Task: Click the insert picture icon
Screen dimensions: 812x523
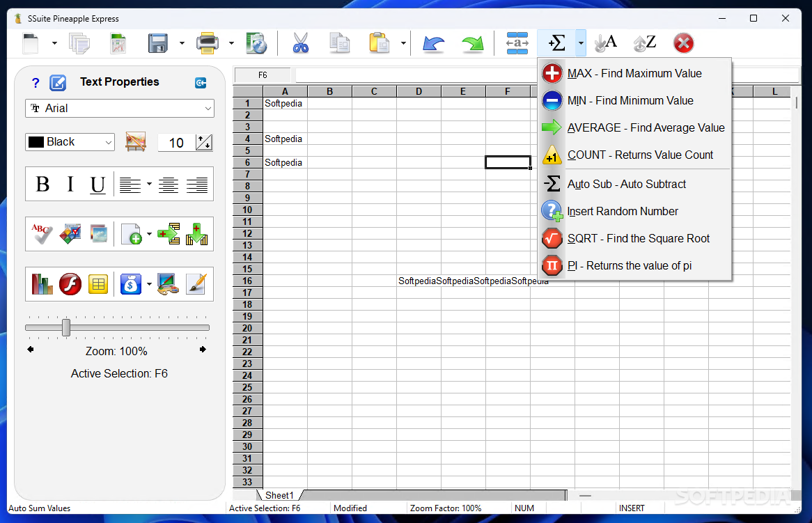Action: (x=98, y=234)
